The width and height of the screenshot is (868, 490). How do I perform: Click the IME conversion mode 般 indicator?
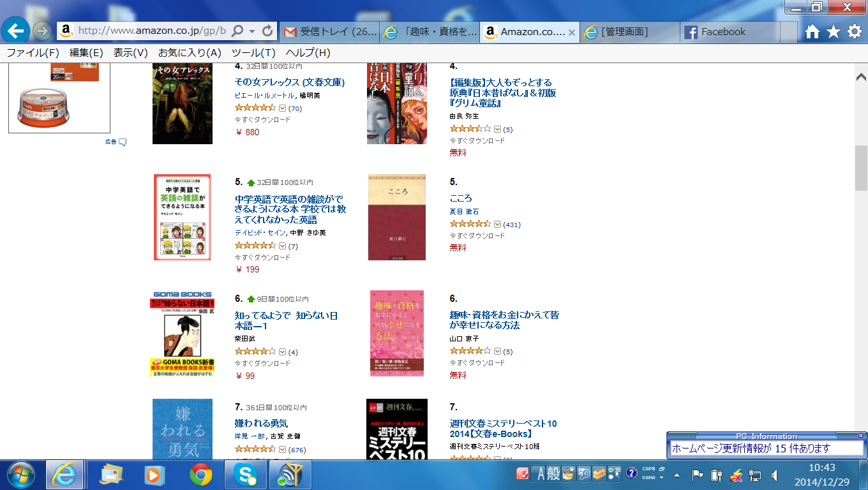(x=553, y=473)
